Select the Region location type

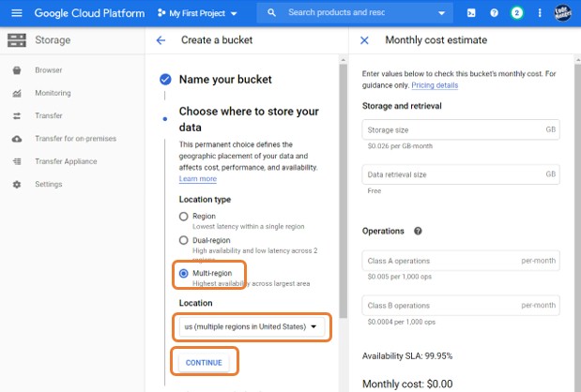pos(183,217)
